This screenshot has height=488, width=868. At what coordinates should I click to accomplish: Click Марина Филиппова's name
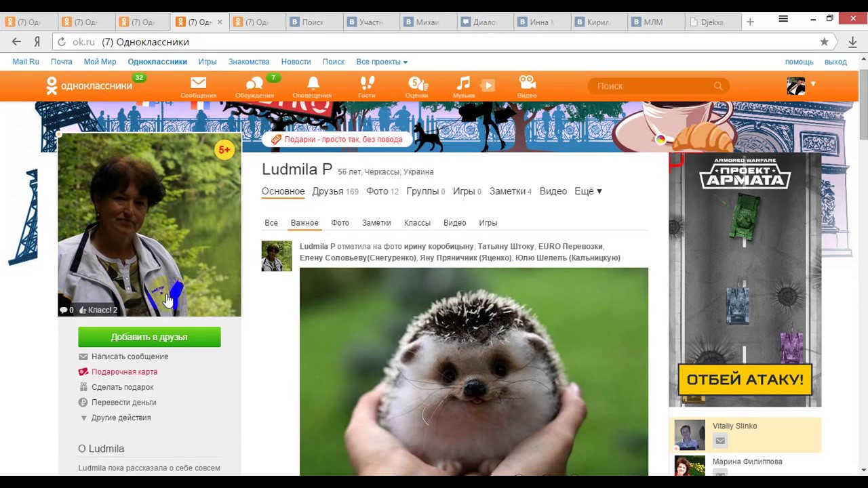tap(747, 462)
